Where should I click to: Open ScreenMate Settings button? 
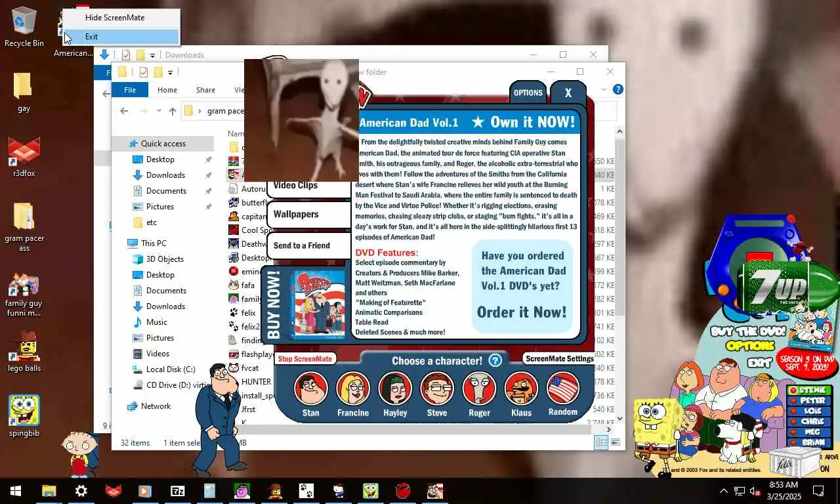[x=559, y=358]
